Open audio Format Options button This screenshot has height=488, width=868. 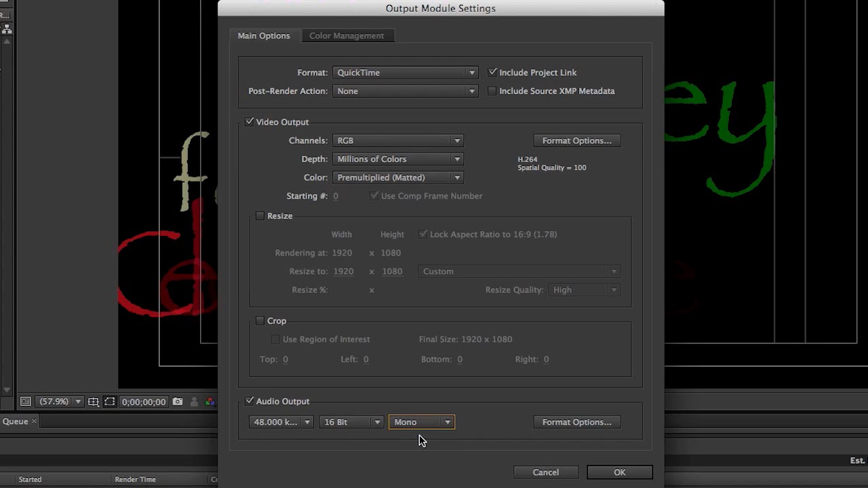point(576,422)
